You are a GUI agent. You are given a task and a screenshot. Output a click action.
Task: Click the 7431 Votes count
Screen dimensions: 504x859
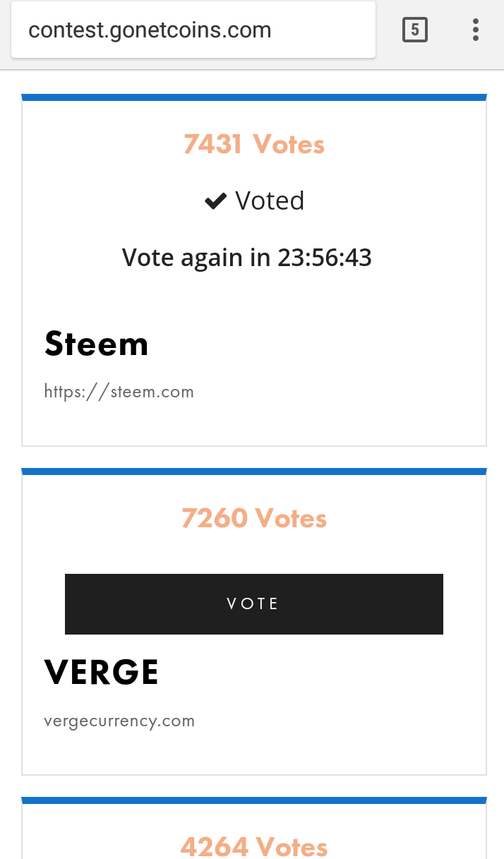coord(253,145)
